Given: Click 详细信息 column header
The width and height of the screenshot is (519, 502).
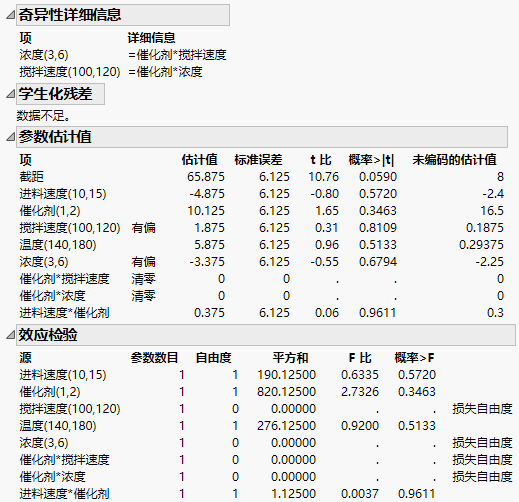Looking at the screenshot, I should 152,38.
